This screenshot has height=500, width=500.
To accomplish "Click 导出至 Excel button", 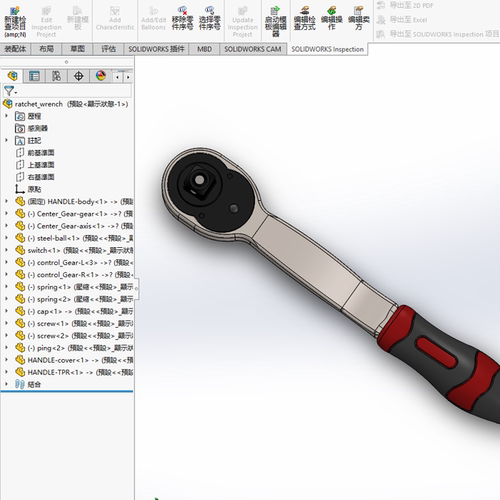I will 402,20.
